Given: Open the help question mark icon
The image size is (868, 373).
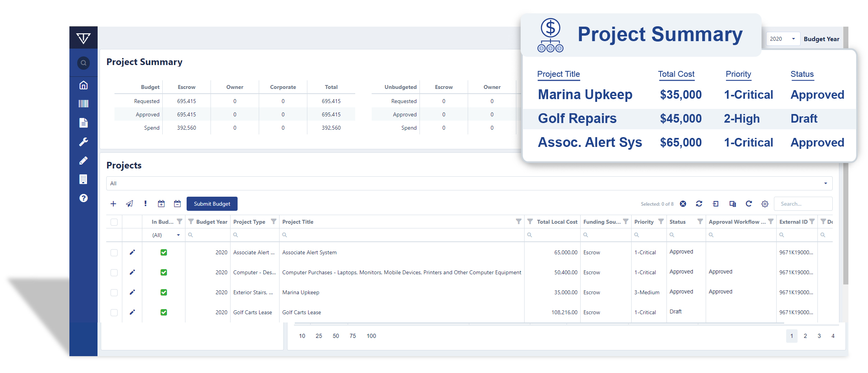Looking at the screenshot, I should tap(83, 198).
